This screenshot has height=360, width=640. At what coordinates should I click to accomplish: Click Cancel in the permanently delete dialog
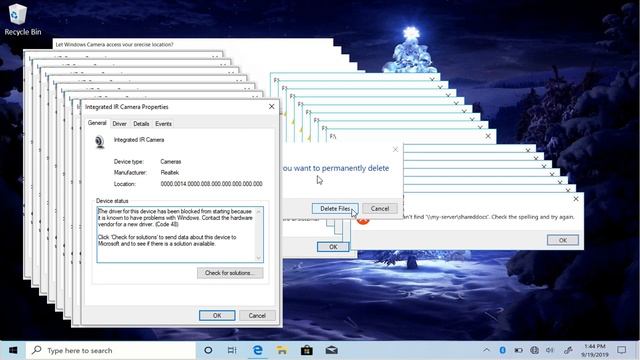coord(380,209)
